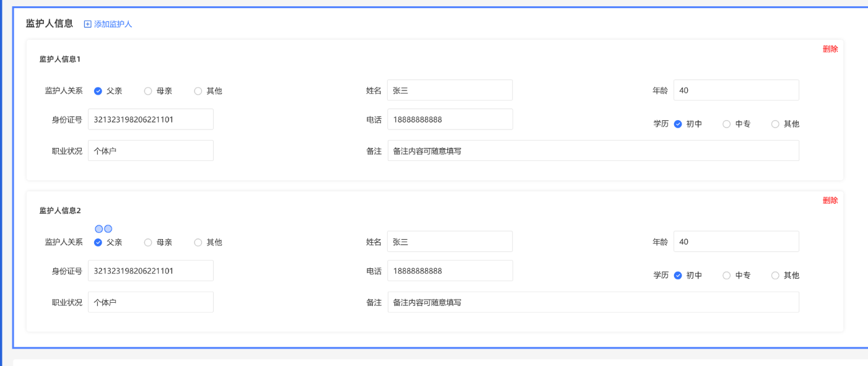Focus the 职业状况 field in 监护人信息2
The height and width of the screenshot is (366, 868).
click(151, 302)
